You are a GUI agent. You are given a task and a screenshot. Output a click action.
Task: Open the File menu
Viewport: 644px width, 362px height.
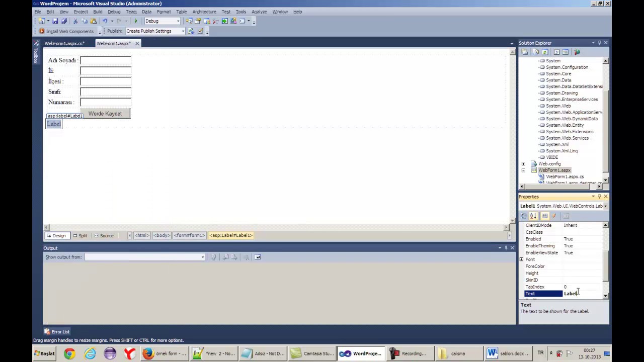click(x=38, y=12)
